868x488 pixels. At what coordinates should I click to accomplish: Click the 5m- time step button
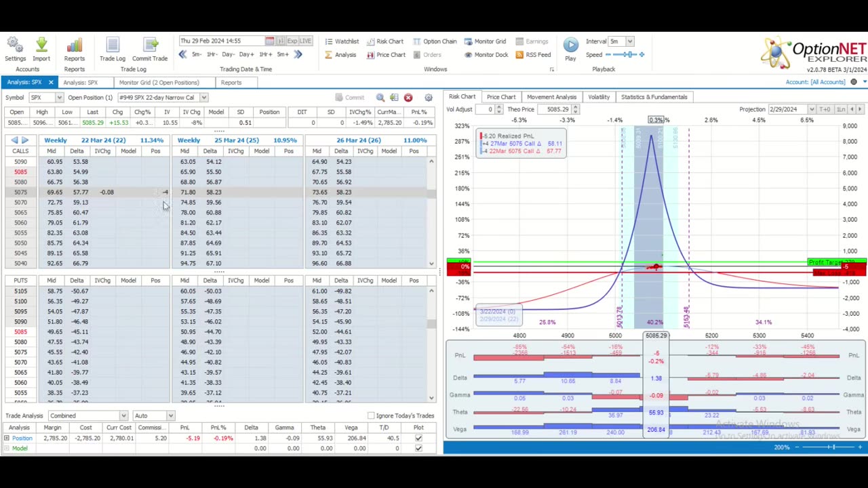click(196, 54)
